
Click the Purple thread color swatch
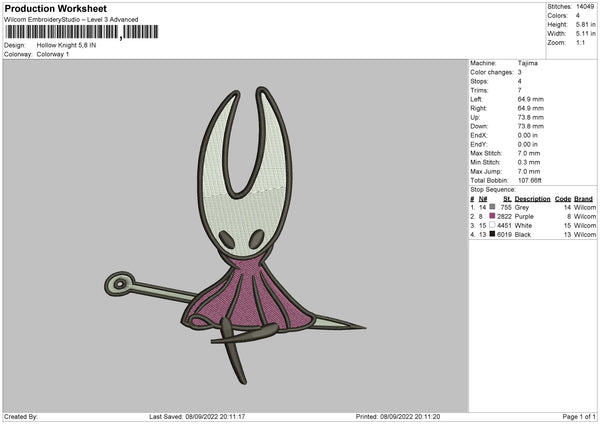point(492,216)
